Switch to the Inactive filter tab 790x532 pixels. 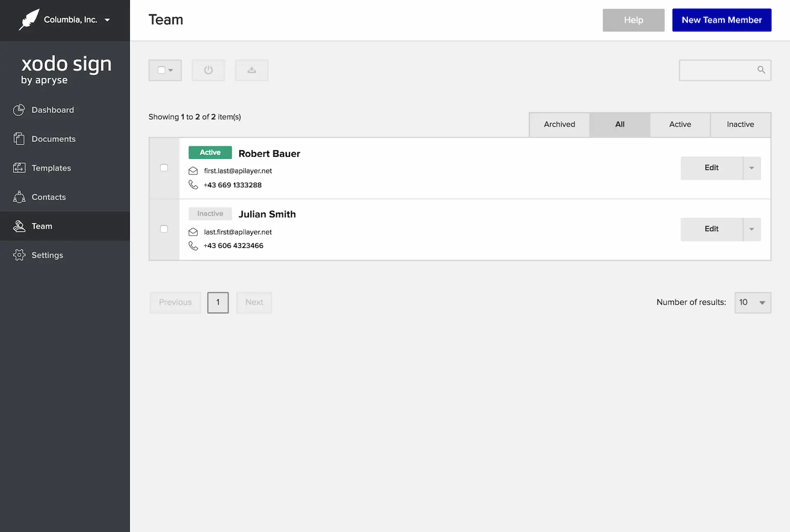740,124
